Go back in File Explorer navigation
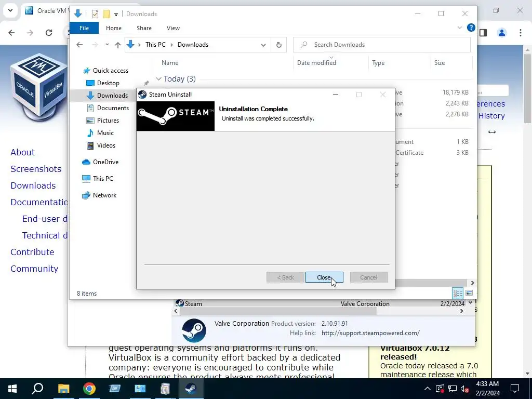 point(79,45)
